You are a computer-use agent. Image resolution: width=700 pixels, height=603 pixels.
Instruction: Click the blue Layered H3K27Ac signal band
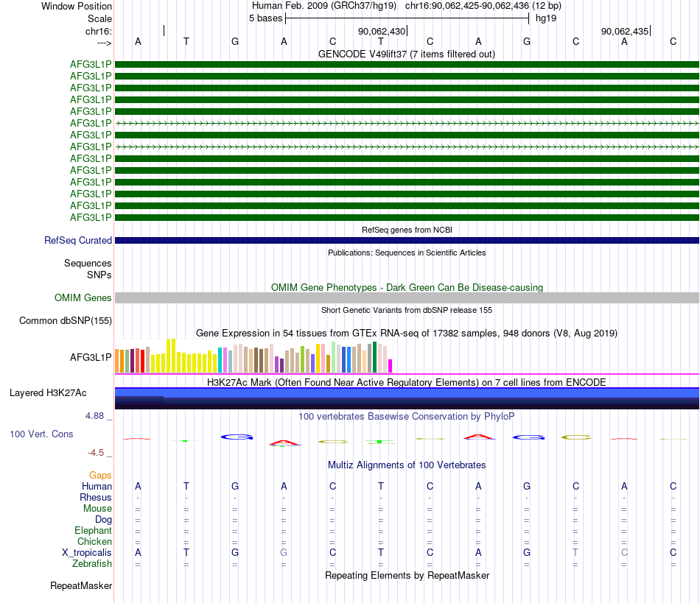(407, 392)
